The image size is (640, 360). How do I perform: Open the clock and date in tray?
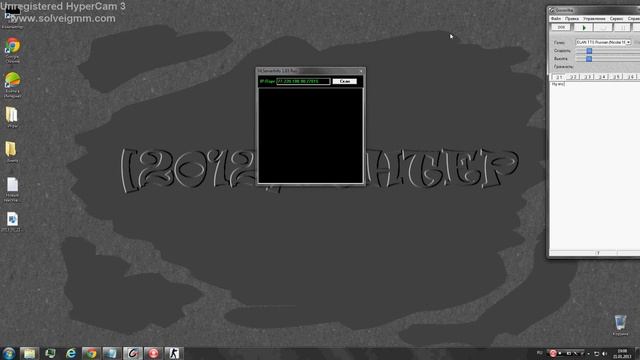(x=622, y=353)
